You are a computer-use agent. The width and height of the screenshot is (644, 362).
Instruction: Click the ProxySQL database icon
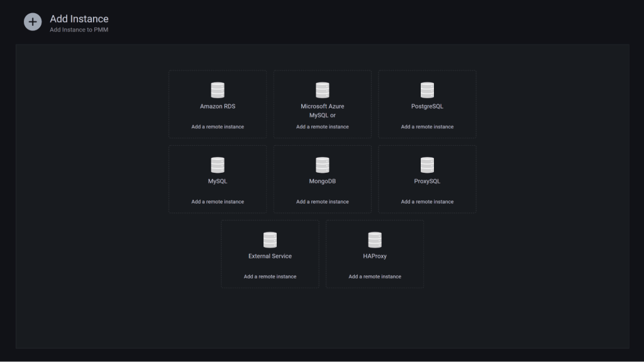427,165
